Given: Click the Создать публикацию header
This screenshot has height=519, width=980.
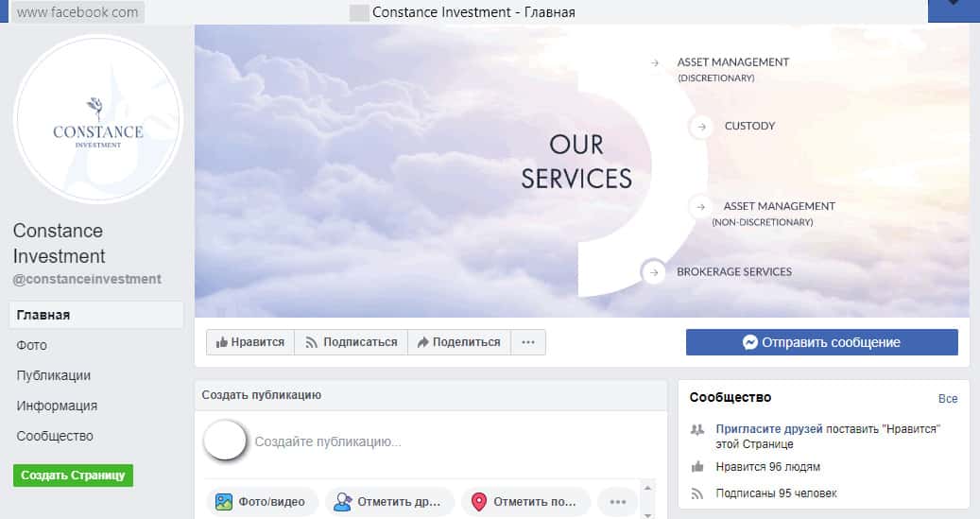Looking at the screenshot, I should pyautogui.click(x=261, y=395).
